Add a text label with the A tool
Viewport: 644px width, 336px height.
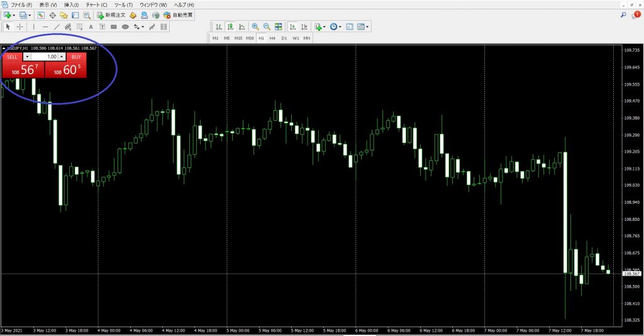91,27
